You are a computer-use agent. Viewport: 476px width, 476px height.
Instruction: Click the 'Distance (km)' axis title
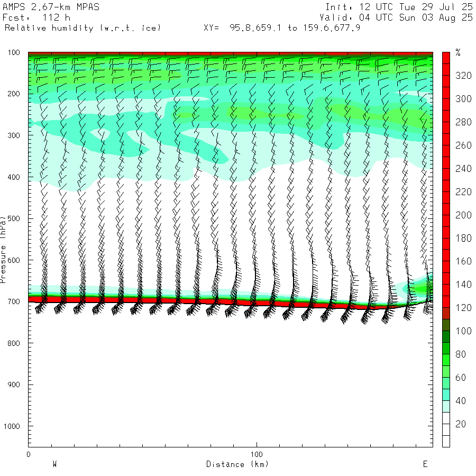coord(237,464)
